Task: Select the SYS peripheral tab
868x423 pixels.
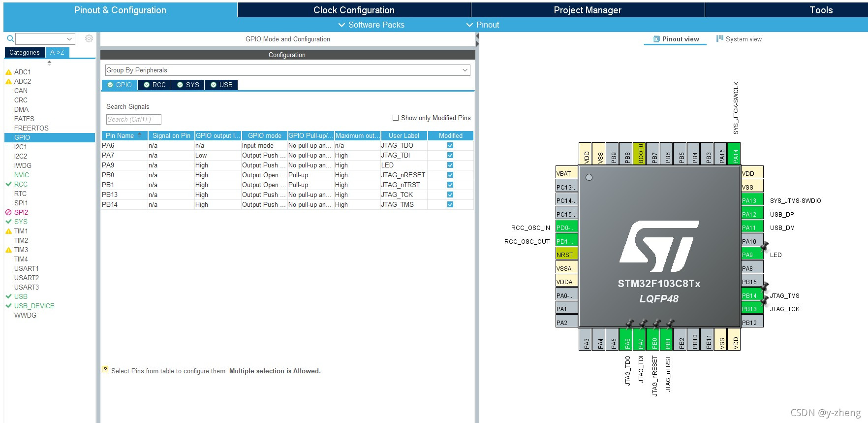Action: pos(188,85)
